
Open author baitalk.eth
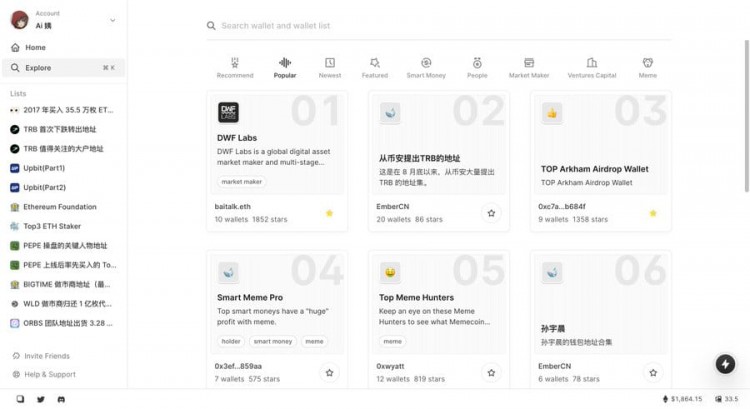click(x=232, y=207)
